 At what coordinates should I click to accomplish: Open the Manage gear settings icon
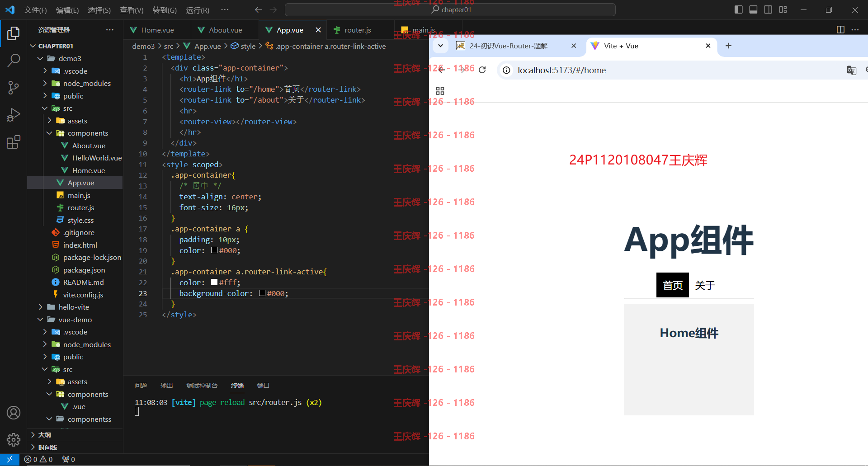click(14, 439)
